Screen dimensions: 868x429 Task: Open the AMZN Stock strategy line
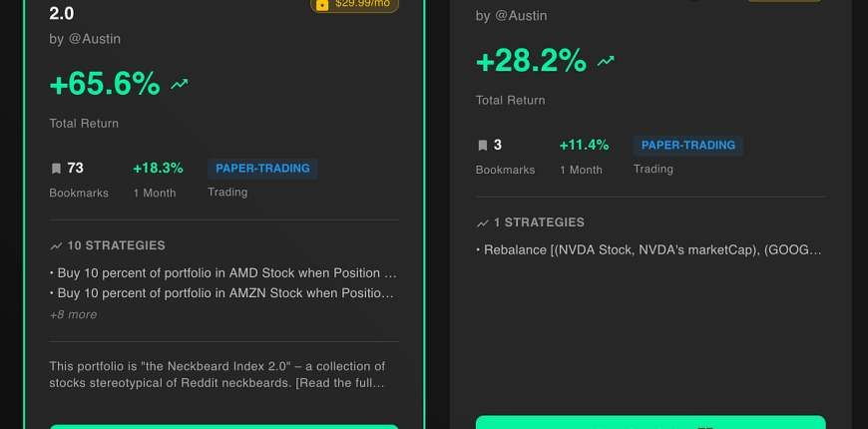223,293
